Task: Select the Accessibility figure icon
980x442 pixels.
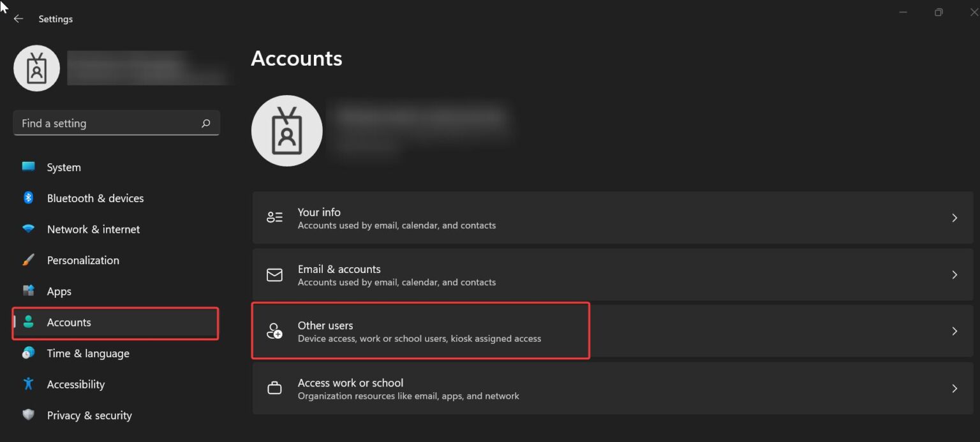Action: [x=28, y=384]
